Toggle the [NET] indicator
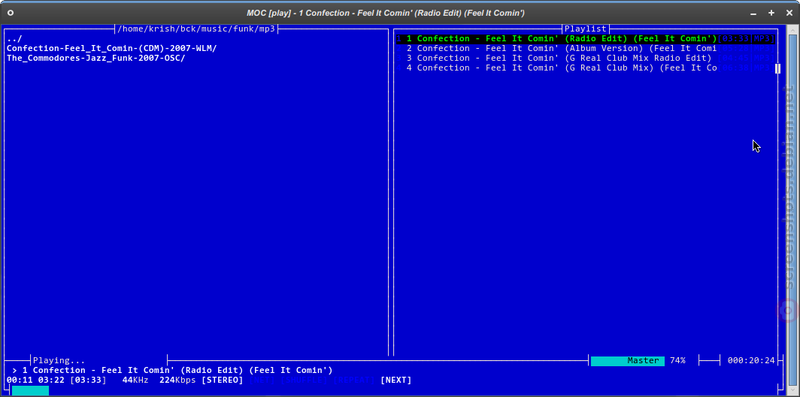The height and width of the screenshot is (397, 800). click(x=262, y=380)
